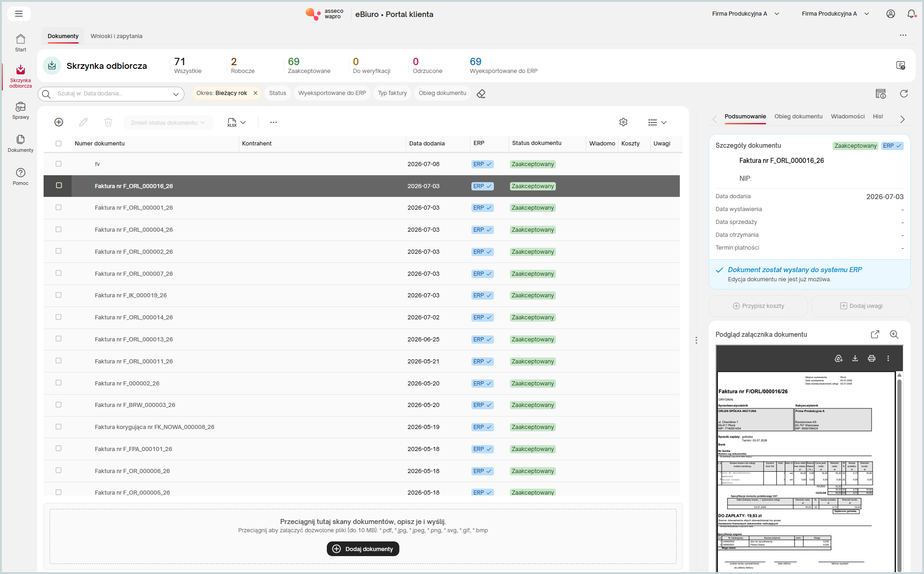Go to Start in the sidebar
The height and width of the screenshot is (574, 924).
pos(21,43)
